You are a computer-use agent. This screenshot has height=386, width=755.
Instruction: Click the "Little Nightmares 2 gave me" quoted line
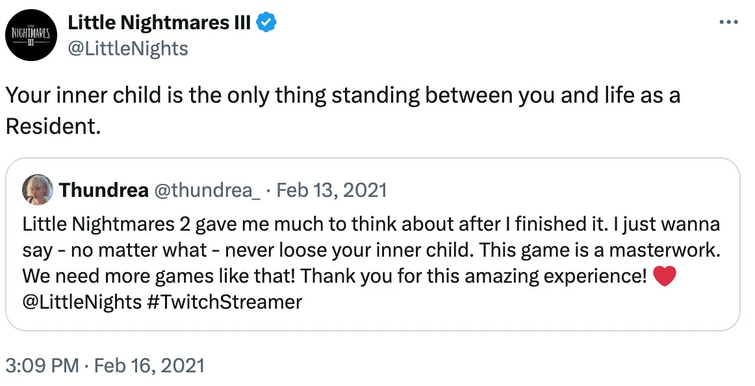pos(371,224)
